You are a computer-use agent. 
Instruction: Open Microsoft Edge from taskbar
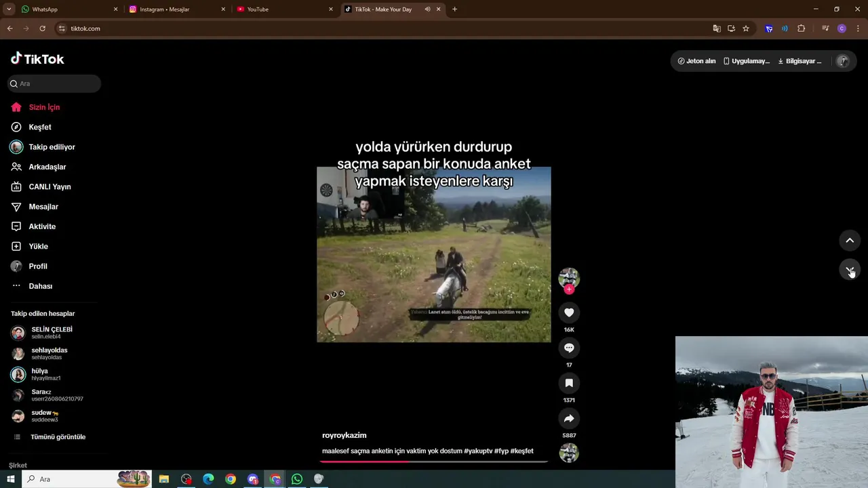coord(208,479)
